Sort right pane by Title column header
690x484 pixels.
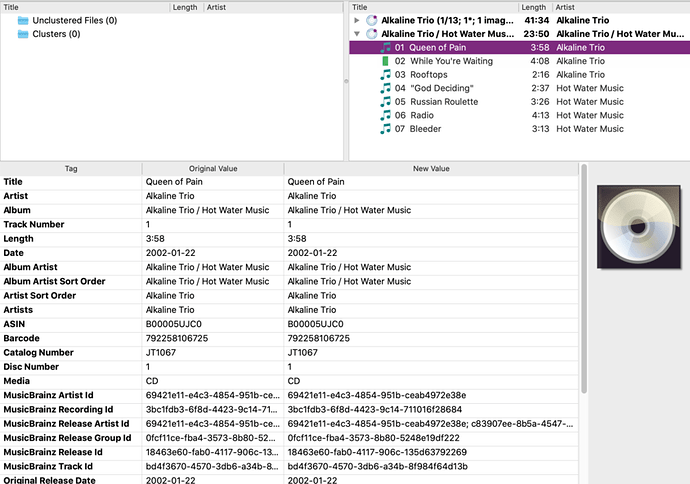pyautogui.click(x=434, y=7)
